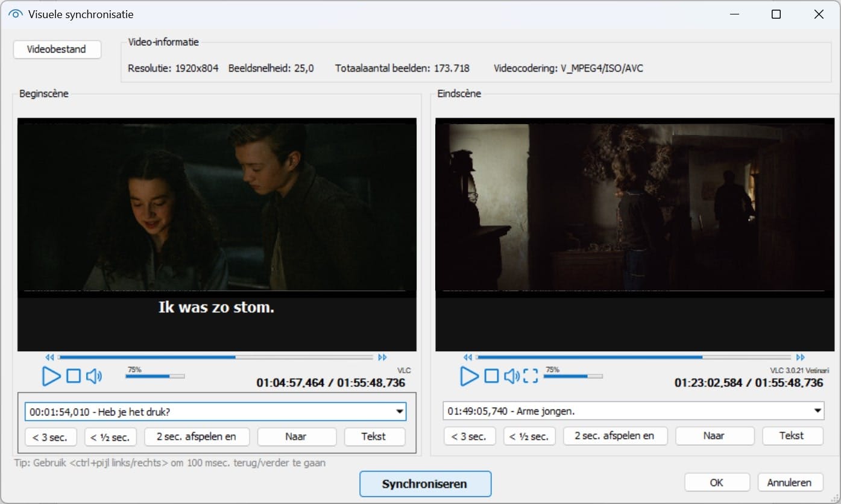Stop the start scene video
841x504 pixels.
[x=74, y=376]
